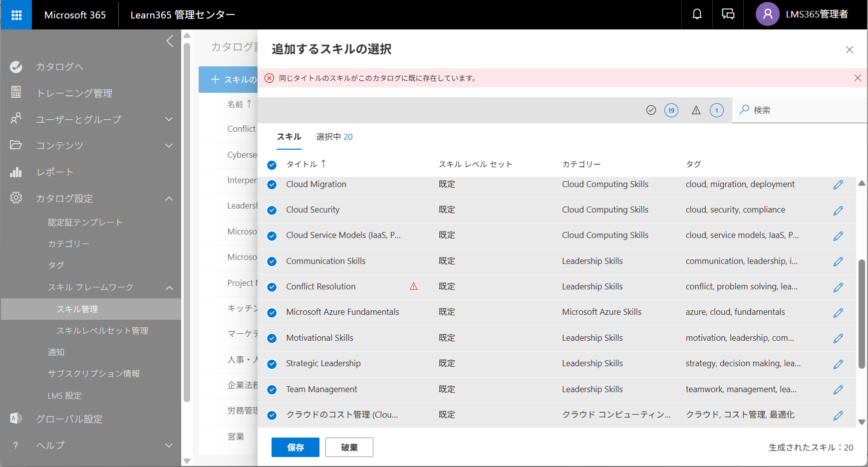Image resolution: width=868 pixels, height=467 pixels.
Task: Open スキル管理 in sidebar
Action: point(91,309)
